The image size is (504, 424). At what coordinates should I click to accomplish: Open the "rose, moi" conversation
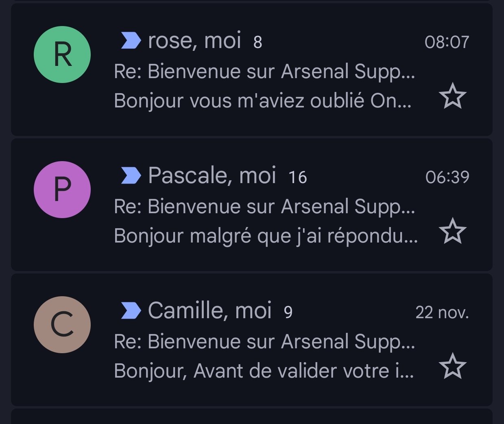click(x=264, y=72)
